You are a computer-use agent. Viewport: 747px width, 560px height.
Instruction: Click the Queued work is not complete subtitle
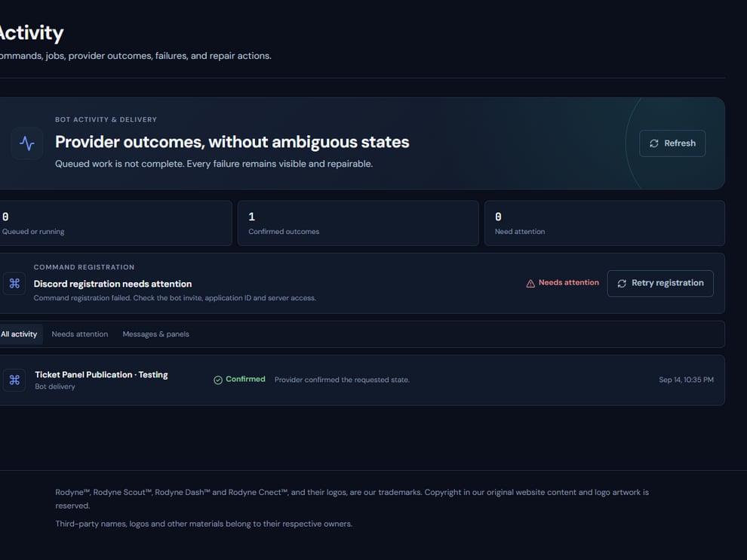(214, 164)
